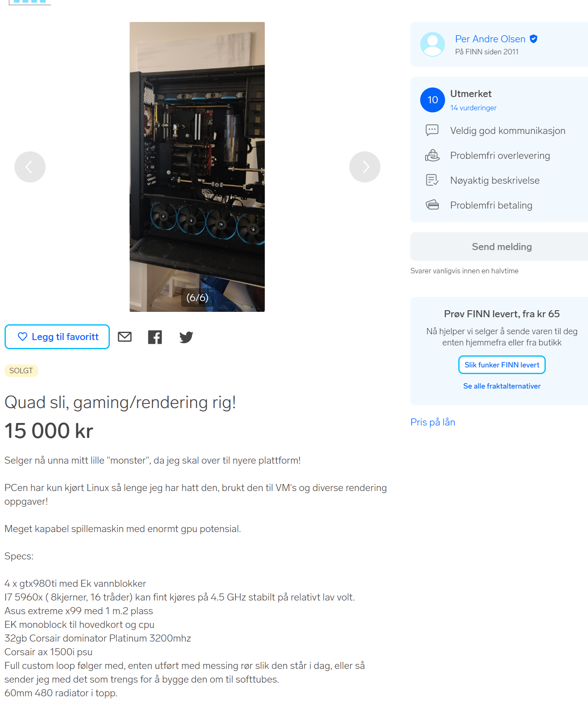
Task: Click the heart icon in favorite button
Action: coord(22,337)
